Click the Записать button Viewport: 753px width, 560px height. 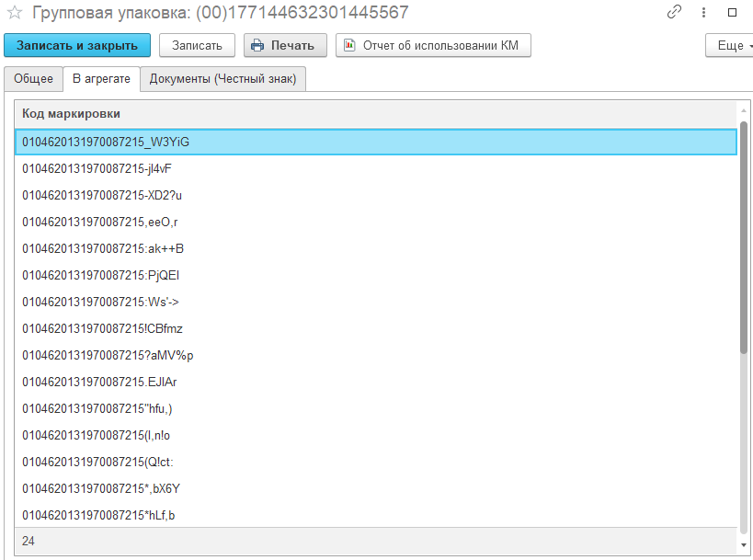tap(197, 46)
